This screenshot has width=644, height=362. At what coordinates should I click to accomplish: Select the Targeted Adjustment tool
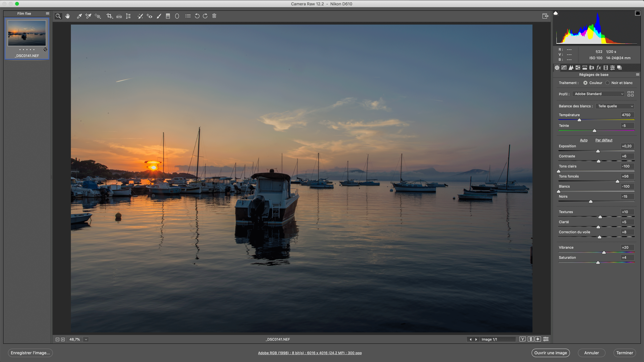click(x=98, y=16)
